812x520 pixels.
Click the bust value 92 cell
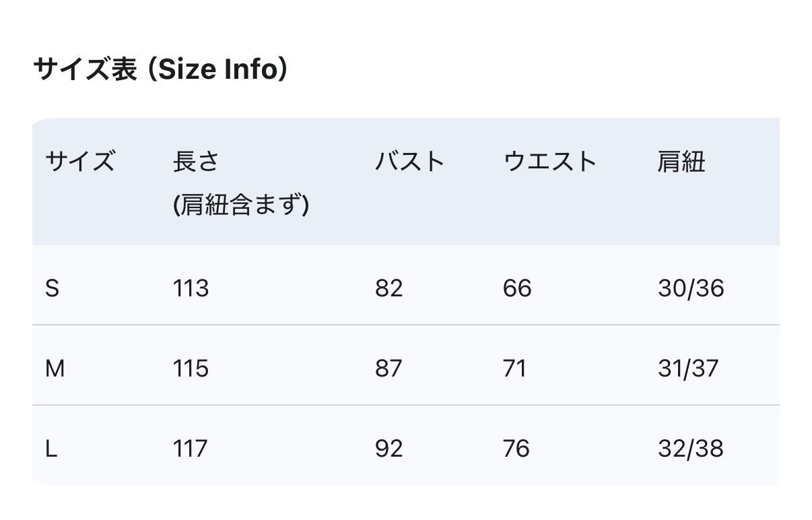[388, 449]
